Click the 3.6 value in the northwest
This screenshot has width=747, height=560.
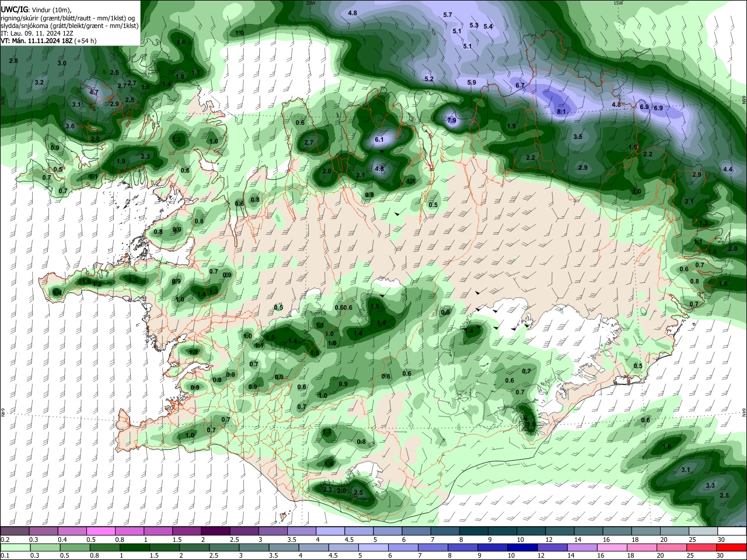[x=70, y=126]
